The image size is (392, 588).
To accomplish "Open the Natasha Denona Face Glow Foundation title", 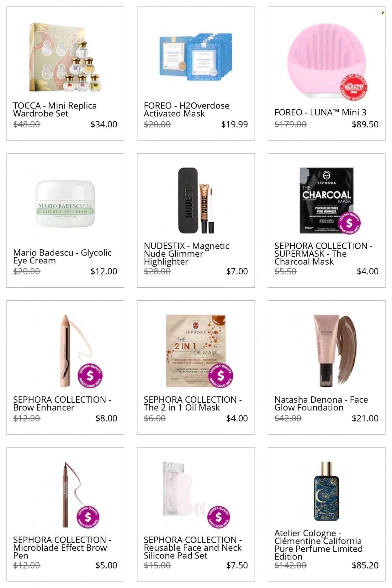I will pos(321,404).
